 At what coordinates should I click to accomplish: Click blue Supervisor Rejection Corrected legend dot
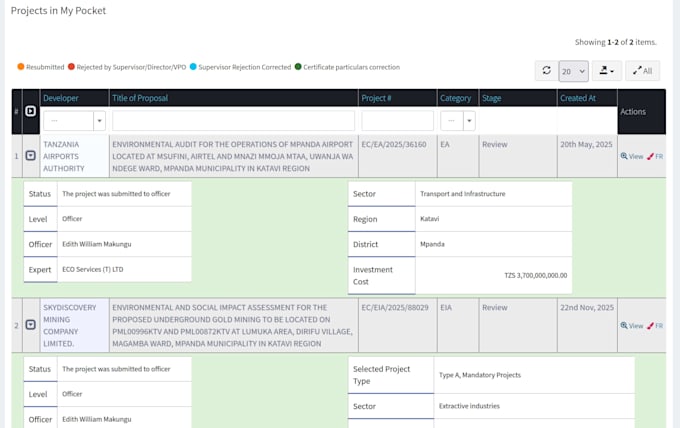point(193,66)
